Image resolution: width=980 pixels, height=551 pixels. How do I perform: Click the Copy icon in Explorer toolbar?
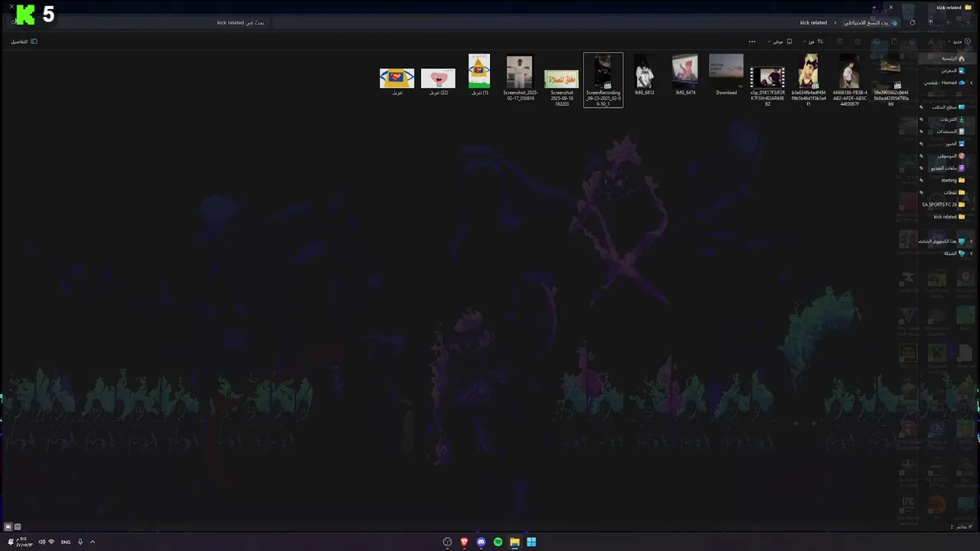[x=913, y=41]
